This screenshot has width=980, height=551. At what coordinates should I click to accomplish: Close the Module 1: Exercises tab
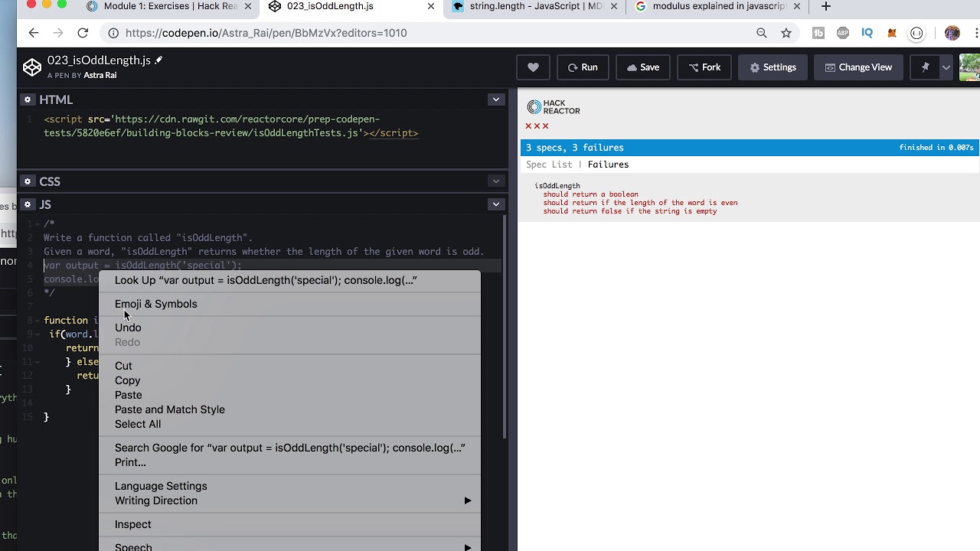pos(248,6)
